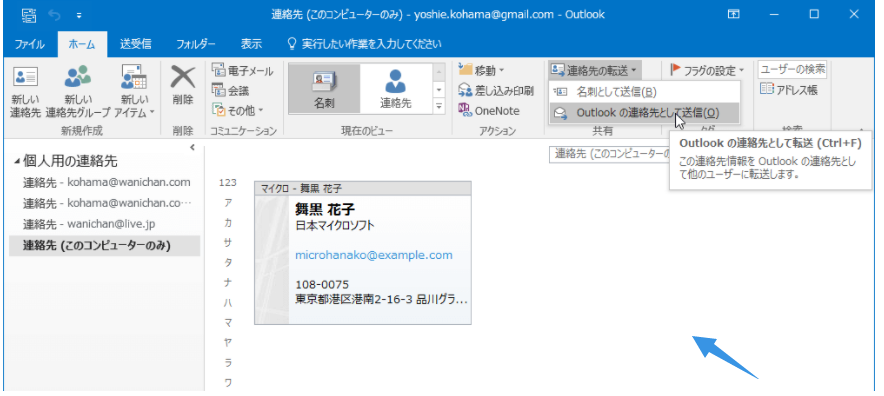Choose 名刺として送信(B) menu entry
The width and height of the screenshot is (884, 396).
click(x=643, y=91)
